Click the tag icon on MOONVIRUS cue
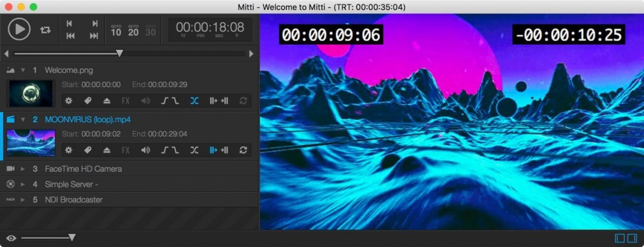Screen dimensions: 644x247 point(88,150)
